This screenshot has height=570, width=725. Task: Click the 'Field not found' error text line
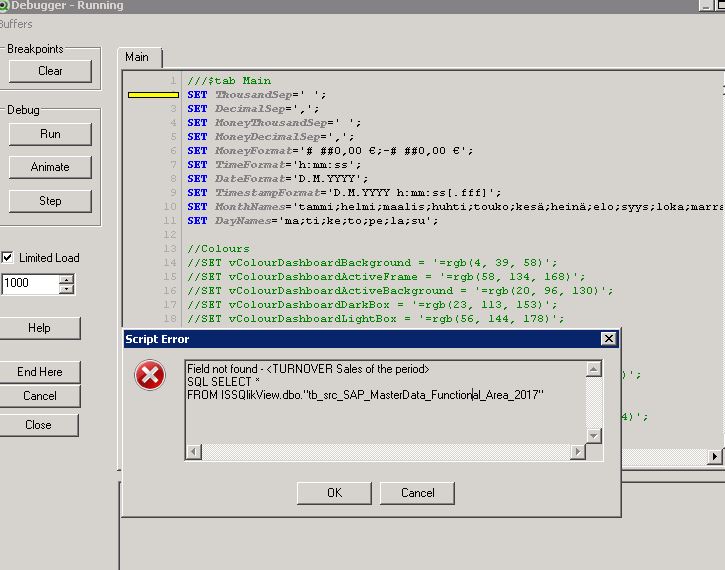(x=308, y=369)
